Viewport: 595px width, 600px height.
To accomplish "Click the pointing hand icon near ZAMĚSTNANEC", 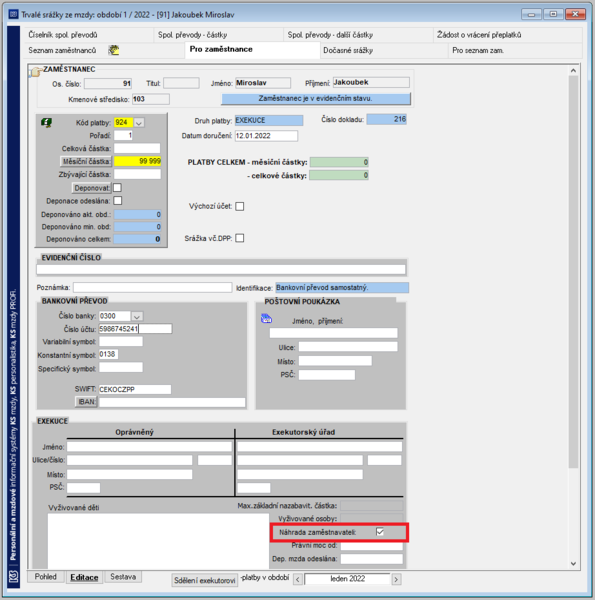I will point(36,72).
